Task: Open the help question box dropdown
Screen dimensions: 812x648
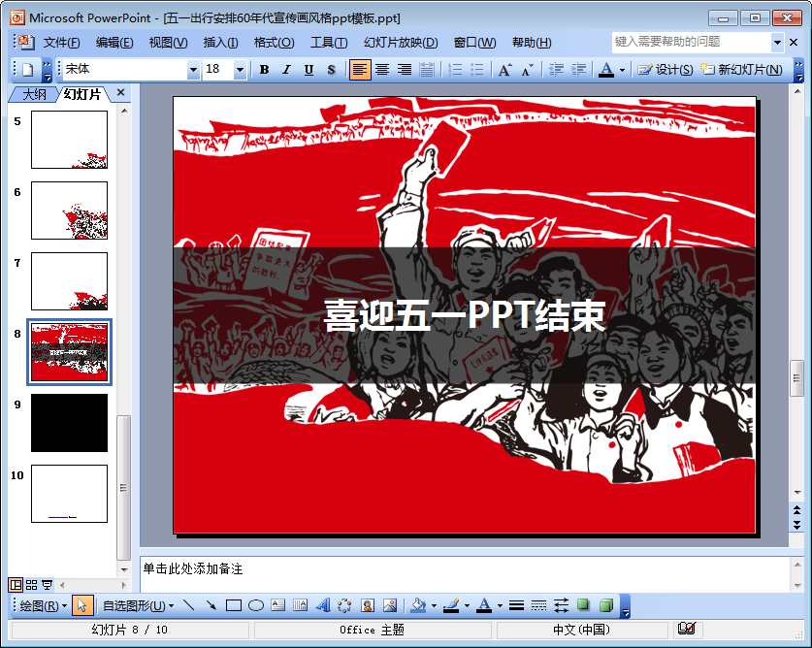Action: pyautogui.click(x=777, y=43)
